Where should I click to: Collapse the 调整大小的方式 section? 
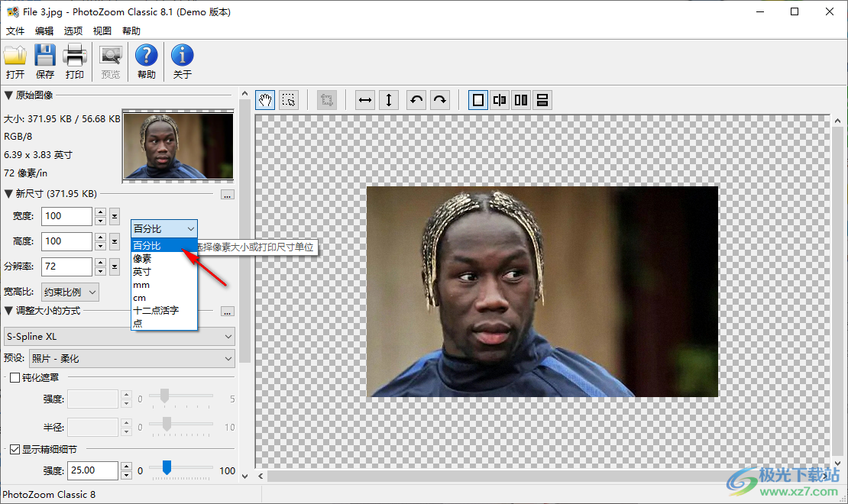8,310
